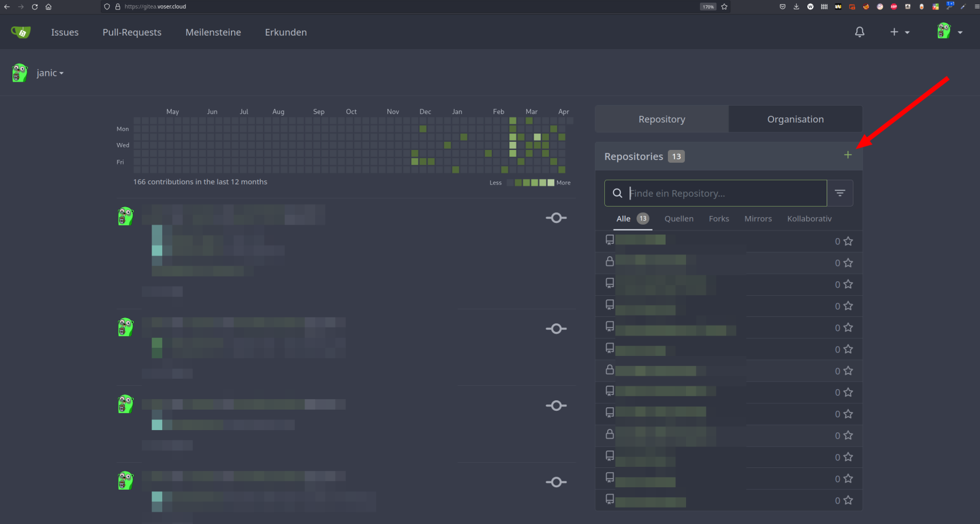Open the Adblock Plus ABP extension
Screen dimensions: 980x524
(894, 7)
